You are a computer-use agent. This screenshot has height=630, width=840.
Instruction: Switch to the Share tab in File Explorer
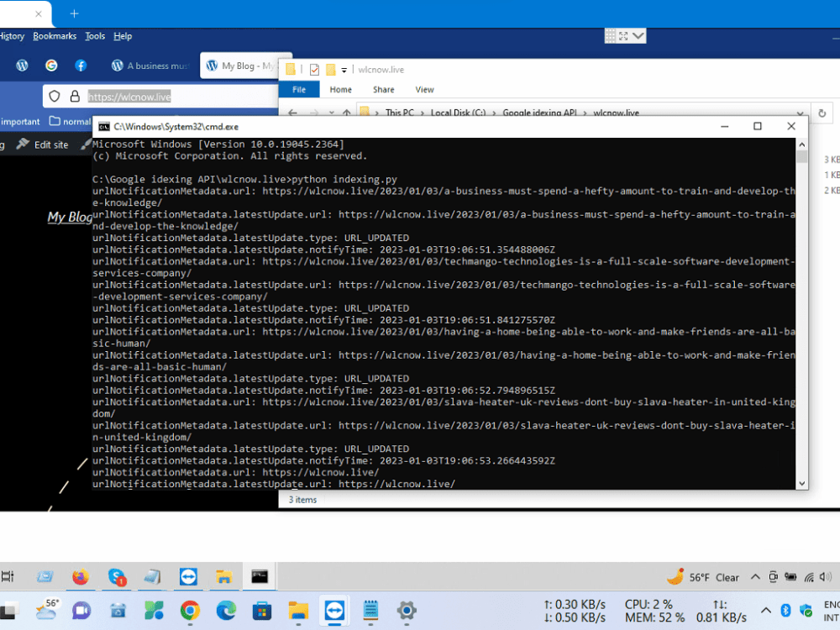383,90
